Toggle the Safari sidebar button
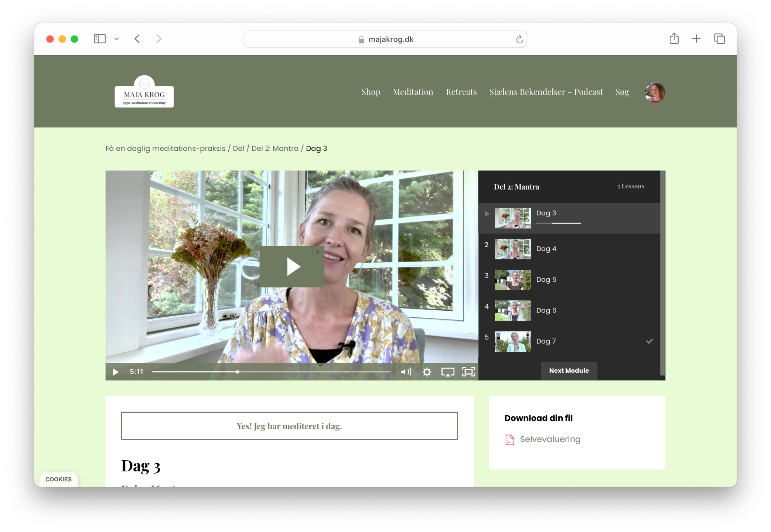Image resolution: width=771 pixels, height=532 pixels. tap(100, 38)
